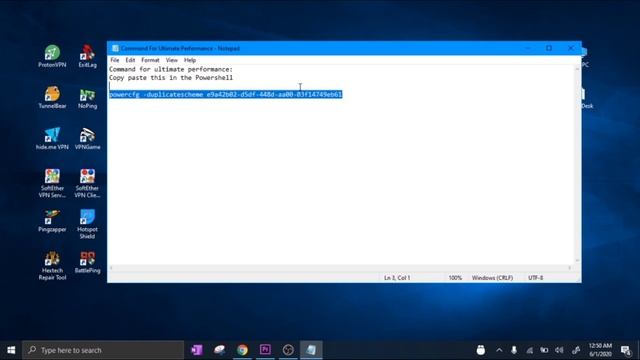Select the Notepad taskbar button
The height and width of the screenshot is (360, 640).
point(311,350)
